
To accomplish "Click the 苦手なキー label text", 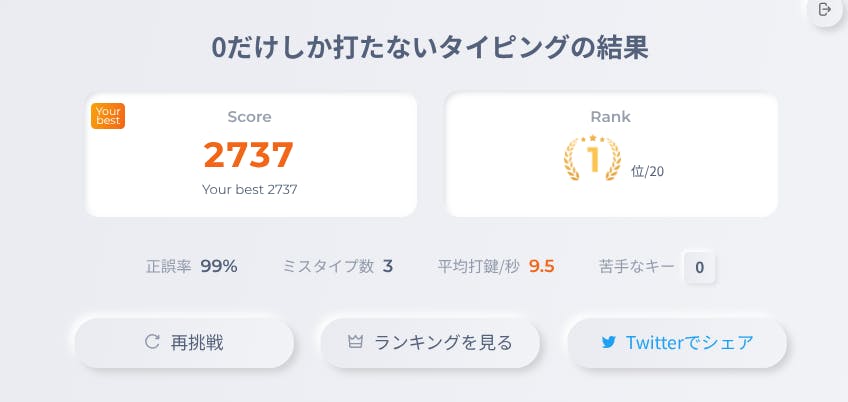I will (x=635, y=267).
